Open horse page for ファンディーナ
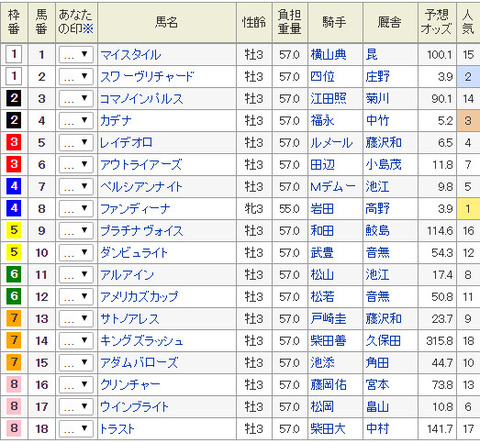 click(135, 209)
